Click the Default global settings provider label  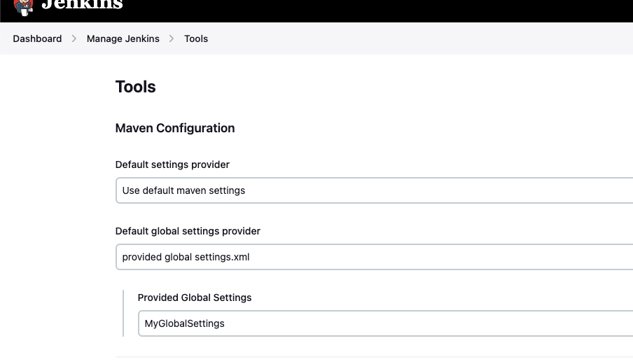coord(188,231)
